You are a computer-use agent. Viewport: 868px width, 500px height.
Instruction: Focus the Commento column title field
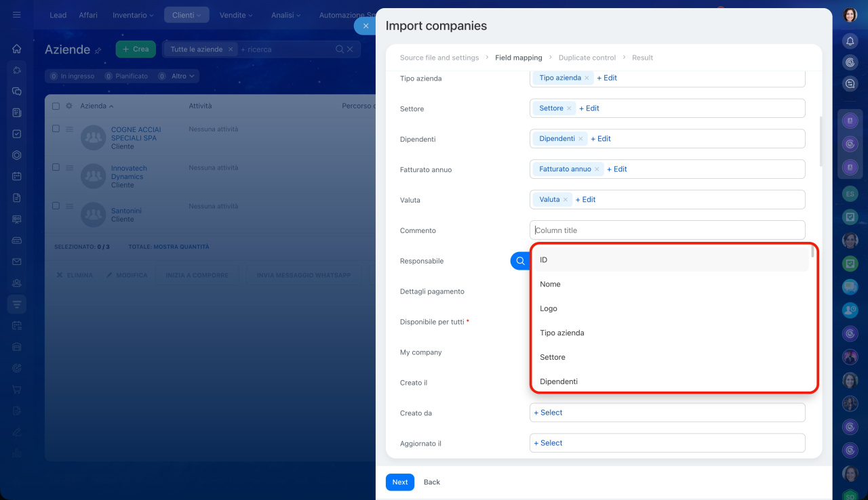[667, 230]
